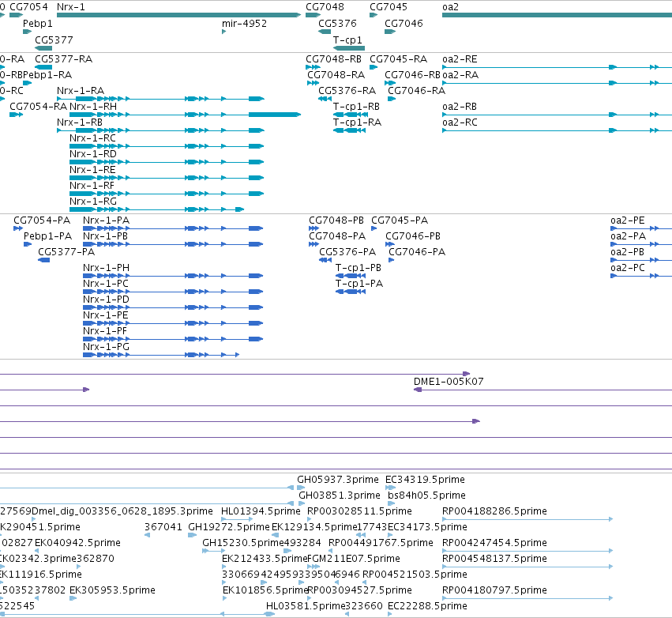Click the CG5376-PA protein label

pos(347,252)
